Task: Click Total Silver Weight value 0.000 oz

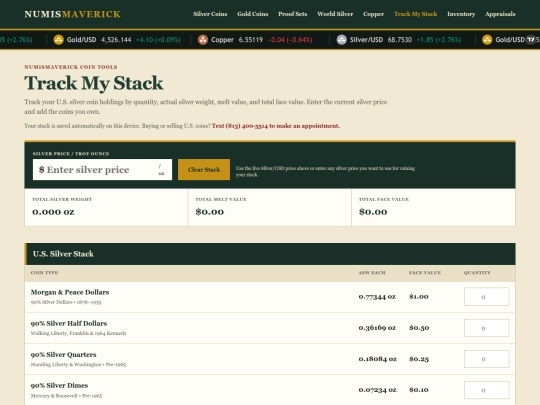Action: point(53,212)
